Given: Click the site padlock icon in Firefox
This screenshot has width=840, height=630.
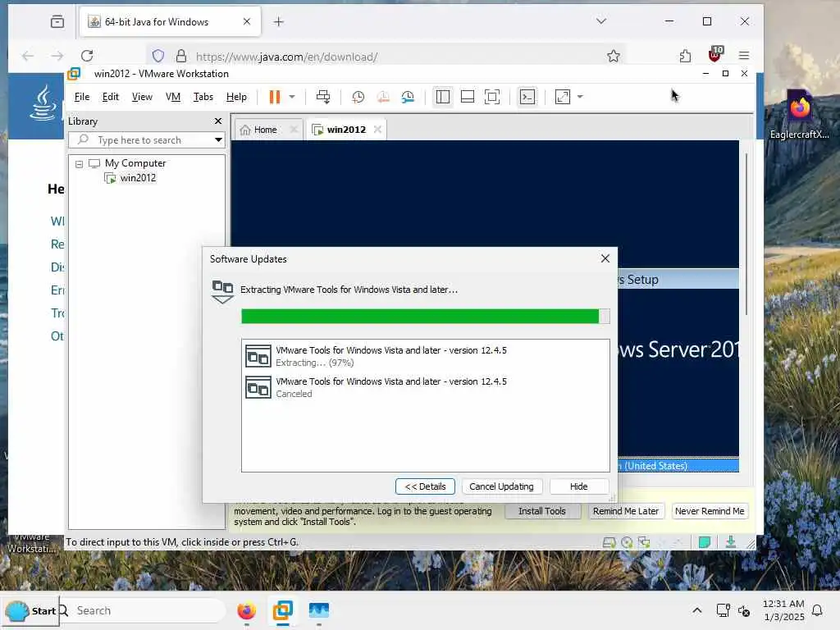Looking at the screenshot, I should (x=181, y=56).
